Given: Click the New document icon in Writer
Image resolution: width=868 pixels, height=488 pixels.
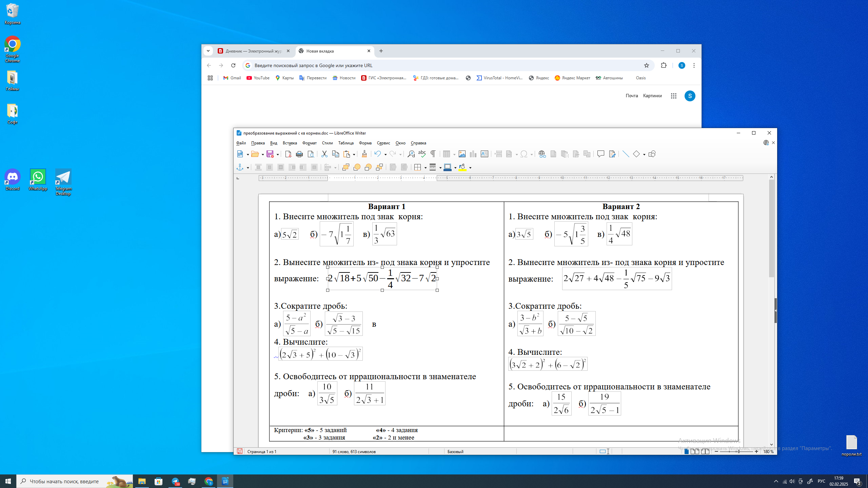Looking at the screenshot, I should click(240, 154).
